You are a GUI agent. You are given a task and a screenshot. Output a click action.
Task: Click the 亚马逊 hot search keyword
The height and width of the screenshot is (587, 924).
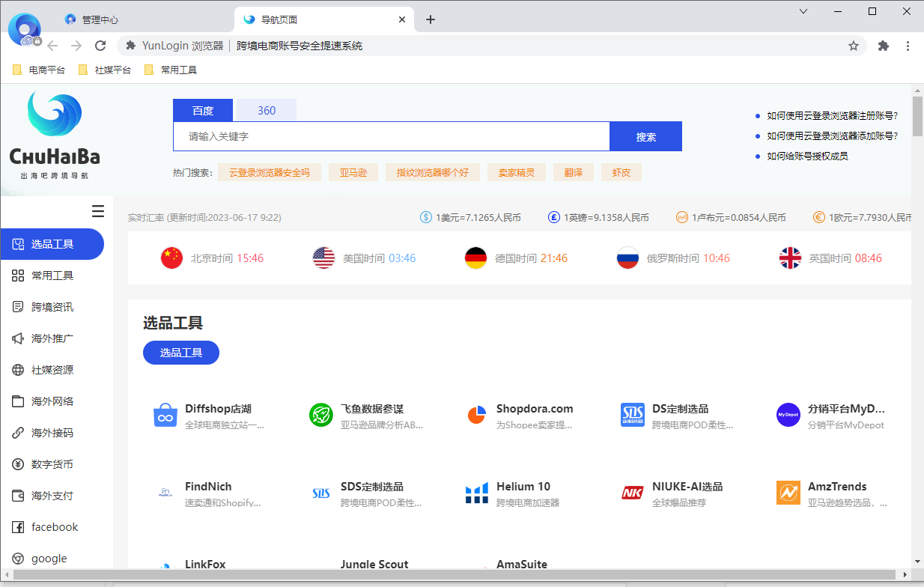coord(353,171)
